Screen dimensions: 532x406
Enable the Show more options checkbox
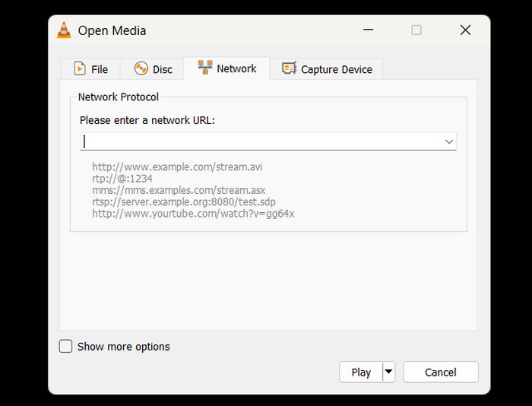point(66,347)
